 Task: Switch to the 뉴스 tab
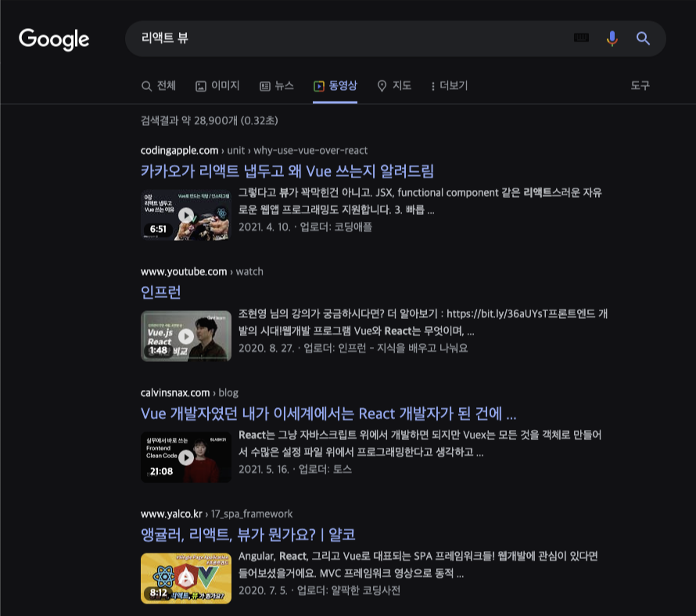(x=277, y=86)
